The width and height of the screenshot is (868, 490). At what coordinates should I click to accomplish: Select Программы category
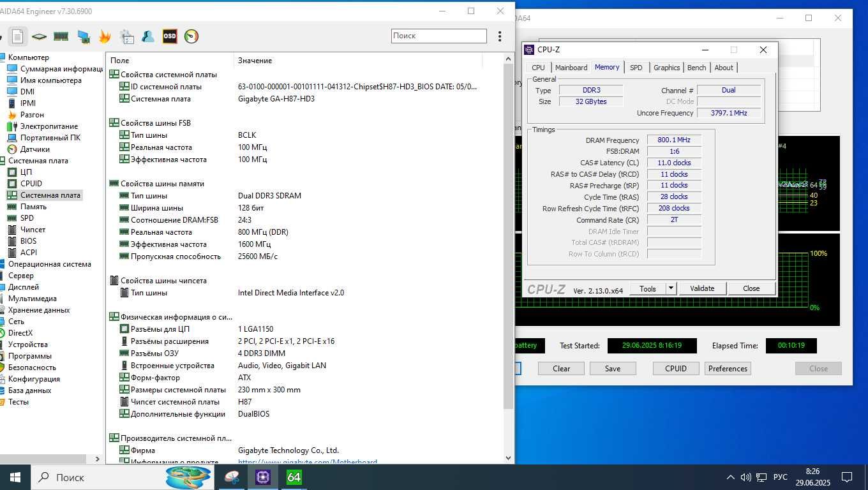click(x=30, y=356)
